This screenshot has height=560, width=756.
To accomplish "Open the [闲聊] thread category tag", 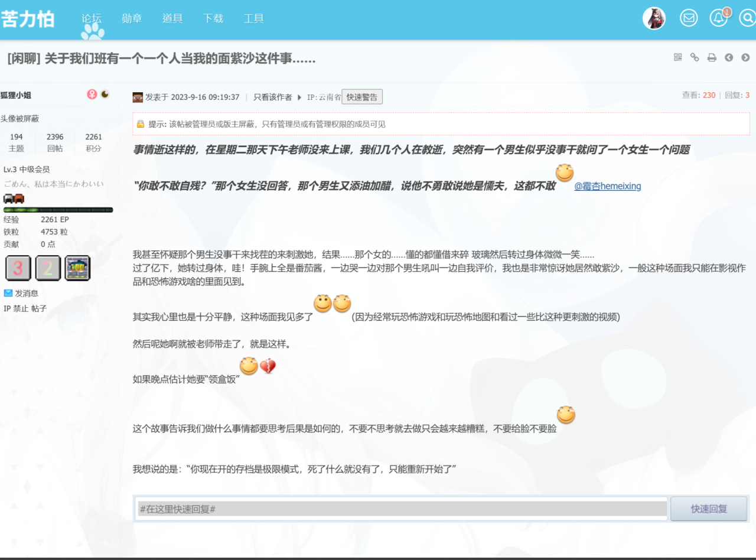I will point(24,58).
